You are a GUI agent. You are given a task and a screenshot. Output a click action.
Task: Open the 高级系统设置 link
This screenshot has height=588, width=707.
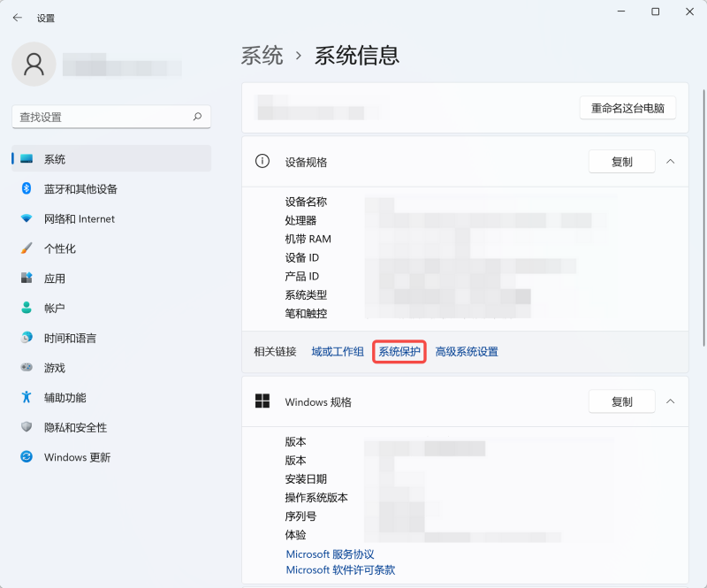tap(467, 352)
